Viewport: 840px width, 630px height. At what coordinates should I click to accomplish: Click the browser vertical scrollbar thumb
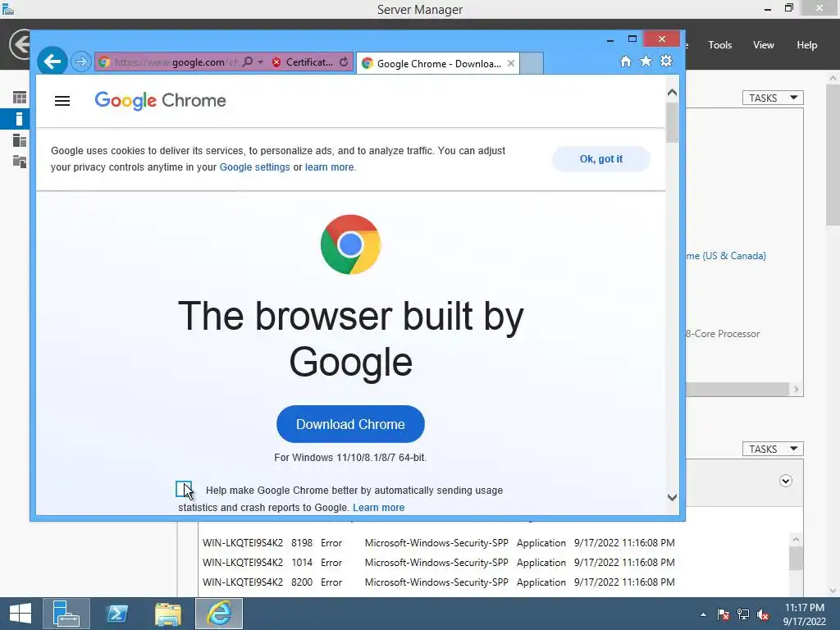(673, 123)
